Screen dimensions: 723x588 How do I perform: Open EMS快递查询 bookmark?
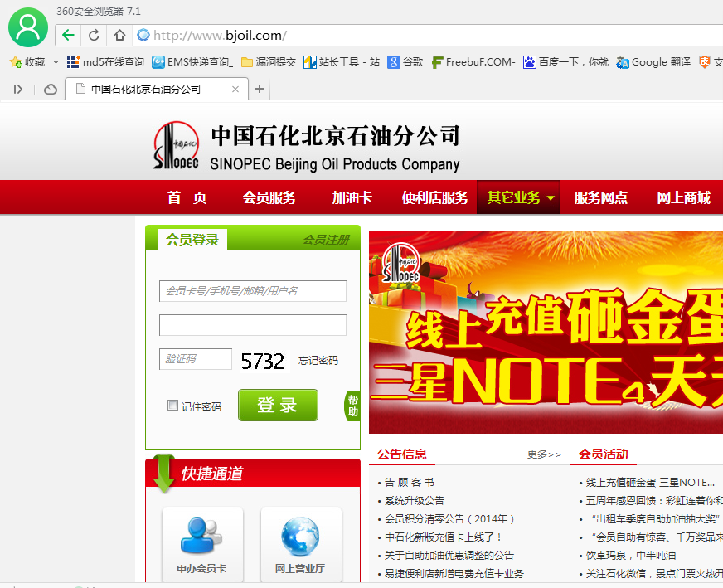coord(192,62)
